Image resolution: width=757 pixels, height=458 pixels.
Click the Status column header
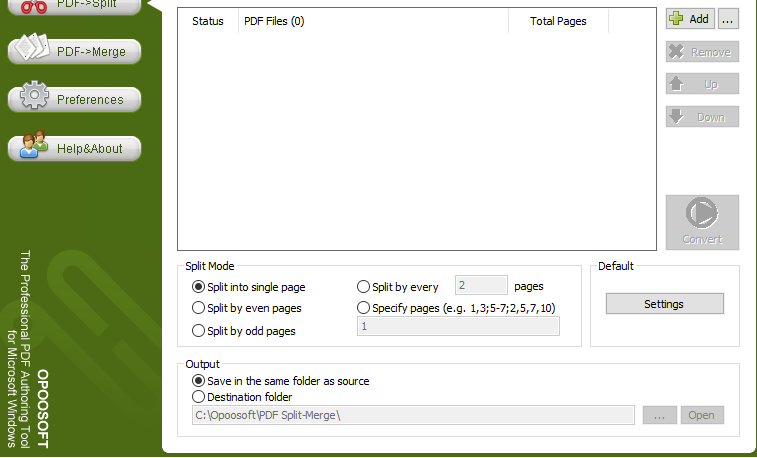[x=208, y=21]
